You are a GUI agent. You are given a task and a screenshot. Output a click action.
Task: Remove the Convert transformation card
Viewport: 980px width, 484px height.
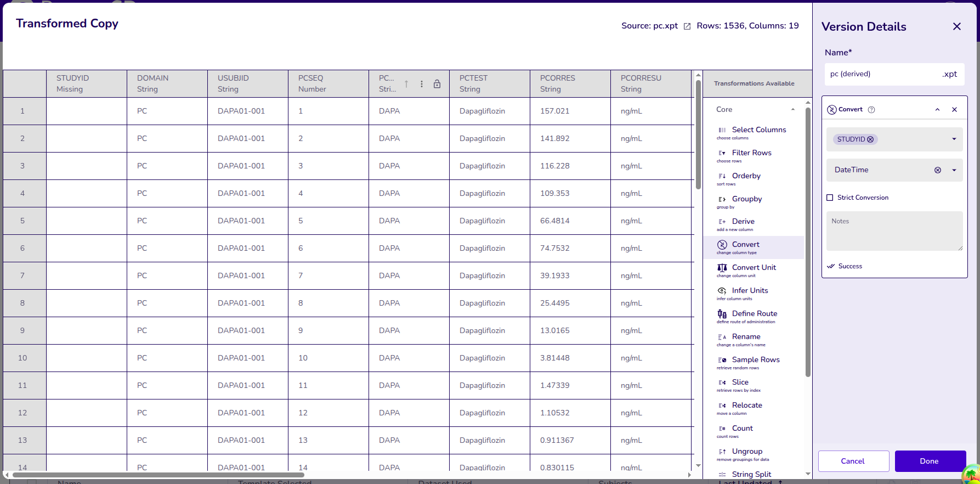(954, 110)
